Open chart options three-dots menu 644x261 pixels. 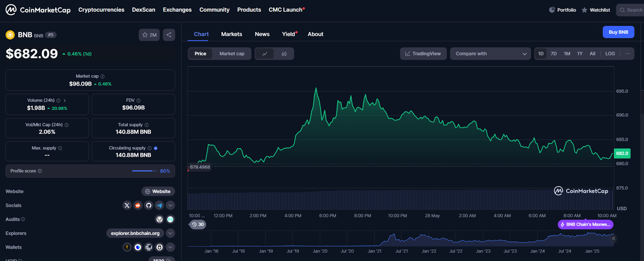(627, 54)
